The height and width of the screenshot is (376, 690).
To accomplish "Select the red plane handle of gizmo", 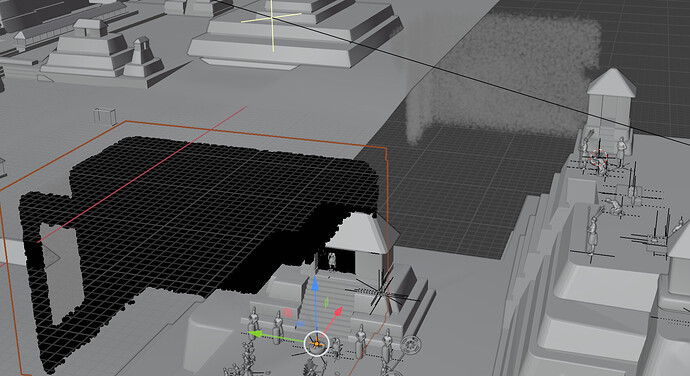I will 288,313.
